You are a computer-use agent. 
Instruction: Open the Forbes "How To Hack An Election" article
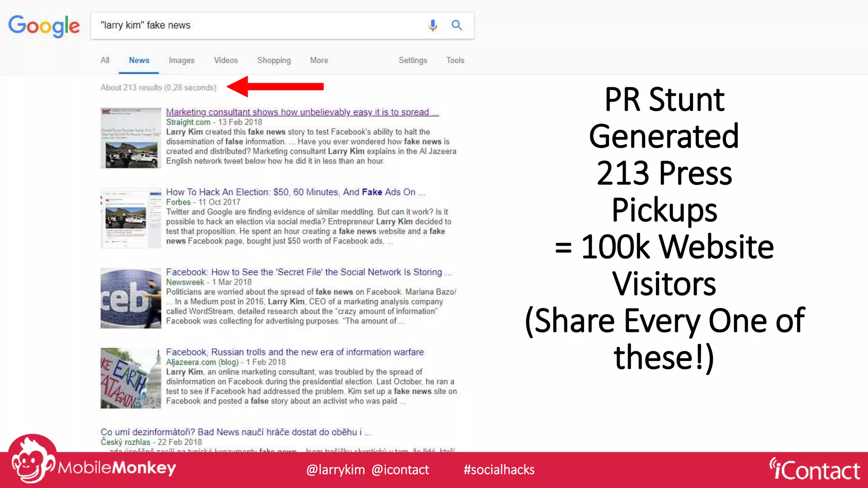(295, 192)
